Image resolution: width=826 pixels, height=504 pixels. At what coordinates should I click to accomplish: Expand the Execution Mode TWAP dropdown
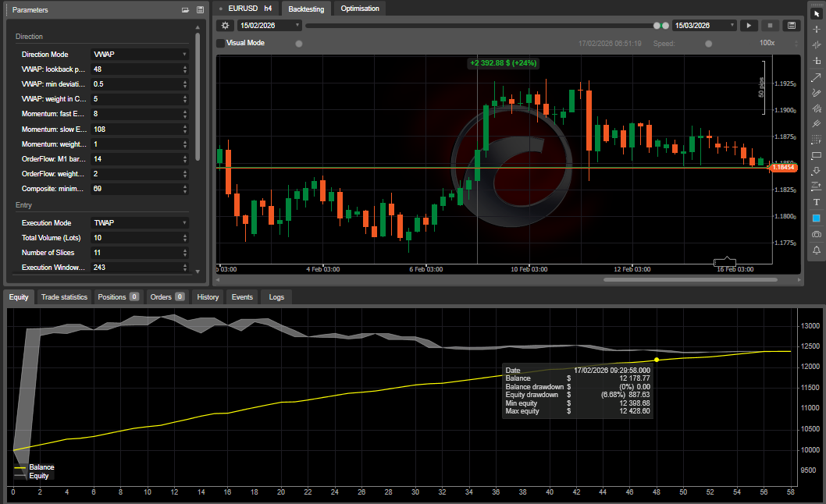[x=140, y=222]
